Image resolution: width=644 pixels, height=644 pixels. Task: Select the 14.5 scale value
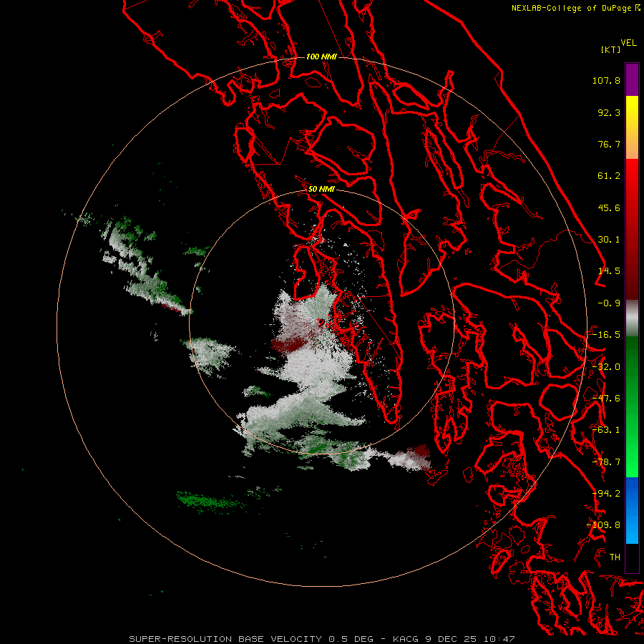click(609, 271)
